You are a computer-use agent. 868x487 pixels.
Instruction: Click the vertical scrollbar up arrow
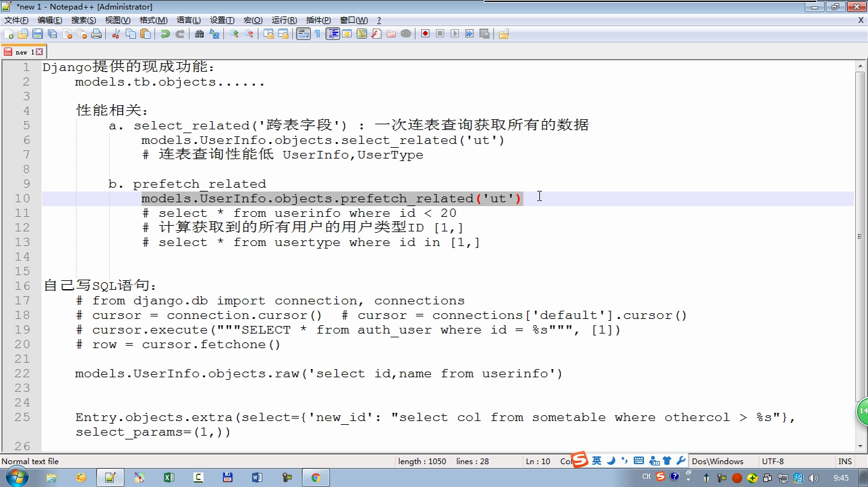click(x=862, y=66)
